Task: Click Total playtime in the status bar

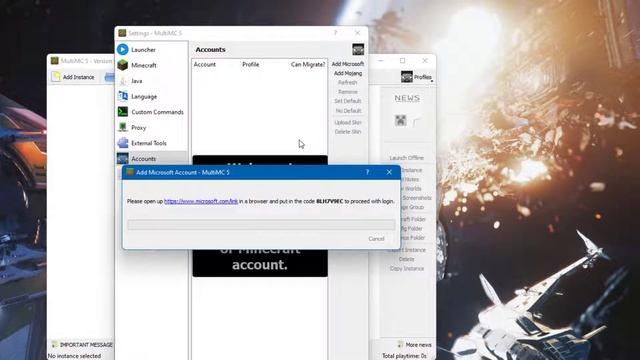Action: coord(404,356)
